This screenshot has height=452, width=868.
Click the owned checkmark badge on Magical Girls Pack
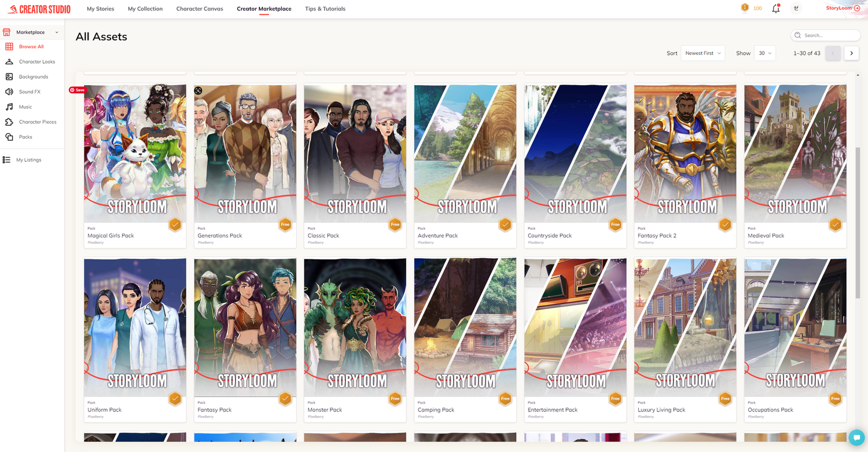coord(175,225)
